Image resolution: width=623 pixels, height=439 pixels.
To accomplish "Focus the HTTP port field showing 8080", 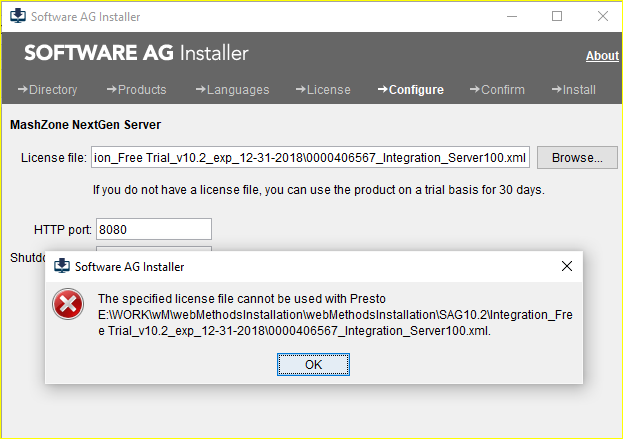I will coord(154,229).
